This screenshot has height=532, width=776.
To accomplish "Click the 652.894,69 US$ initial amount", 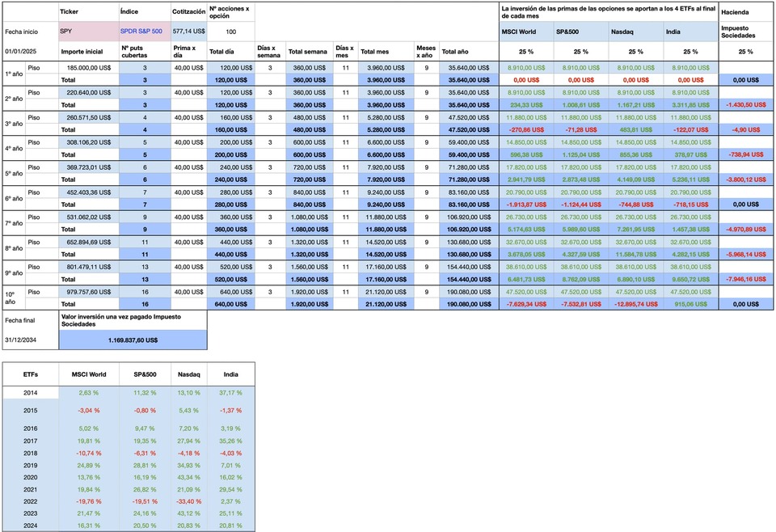I will coord(89,242).
